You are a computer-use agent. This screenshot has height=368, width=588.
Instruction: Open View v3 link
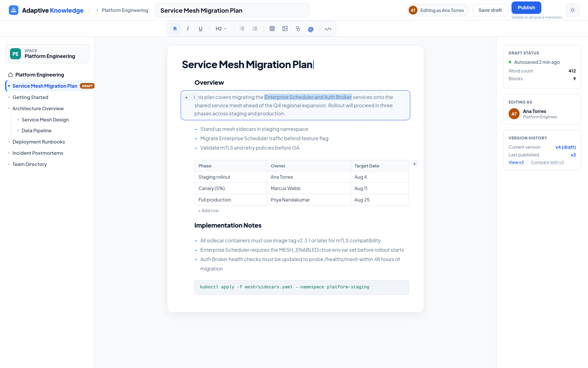516,162
